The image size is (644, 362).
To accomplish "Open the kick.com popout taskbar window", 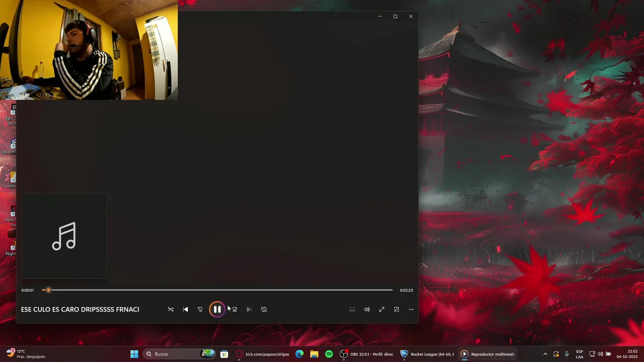I will 262,354.
